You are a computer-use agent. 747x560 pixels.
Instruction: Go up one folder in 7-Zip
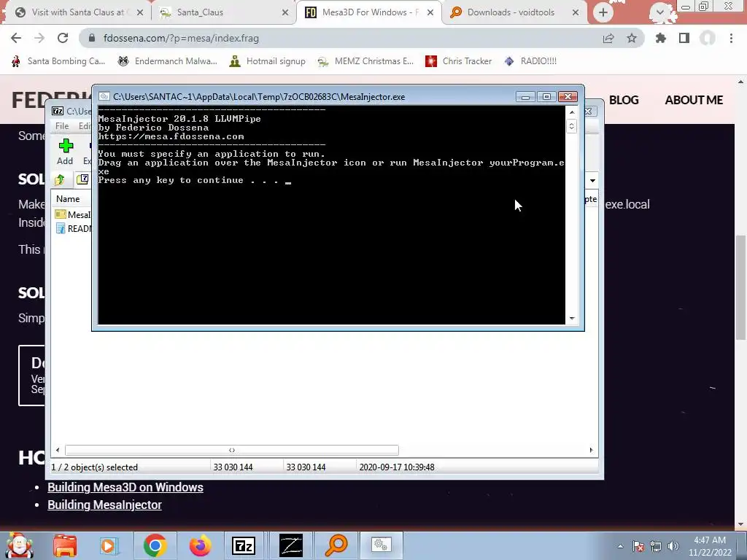pos(60,179)
